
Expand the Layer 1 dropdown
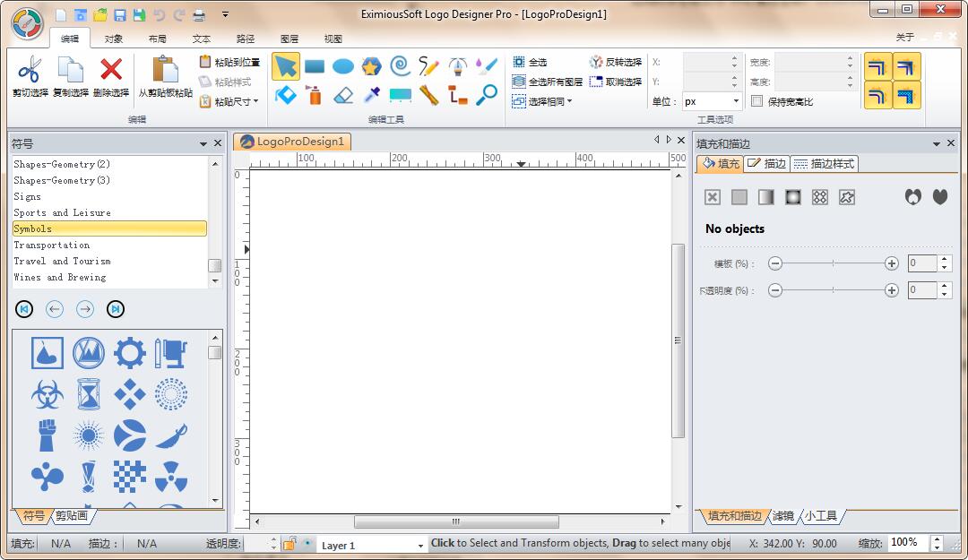click(420, 546)
